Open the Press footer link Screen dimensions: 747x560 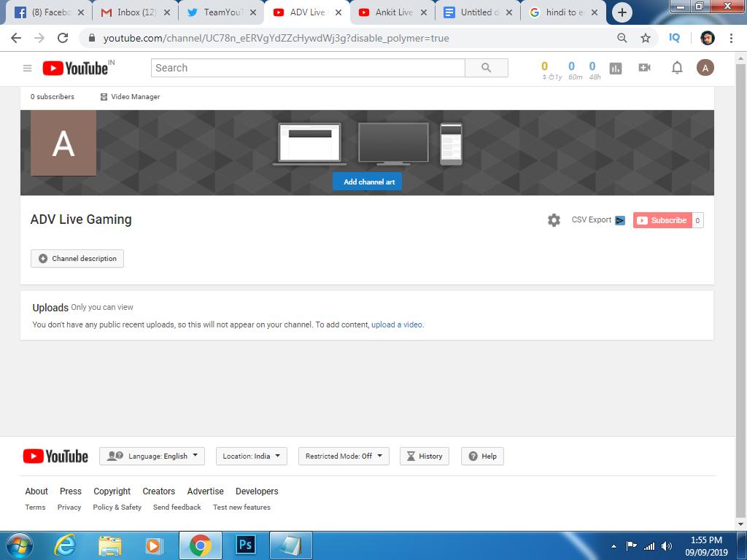pos(71,491)
